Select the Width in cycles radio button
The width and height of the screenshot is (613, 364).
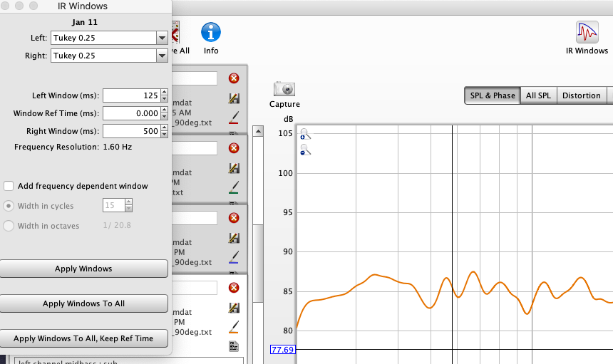tap(9, 206)
